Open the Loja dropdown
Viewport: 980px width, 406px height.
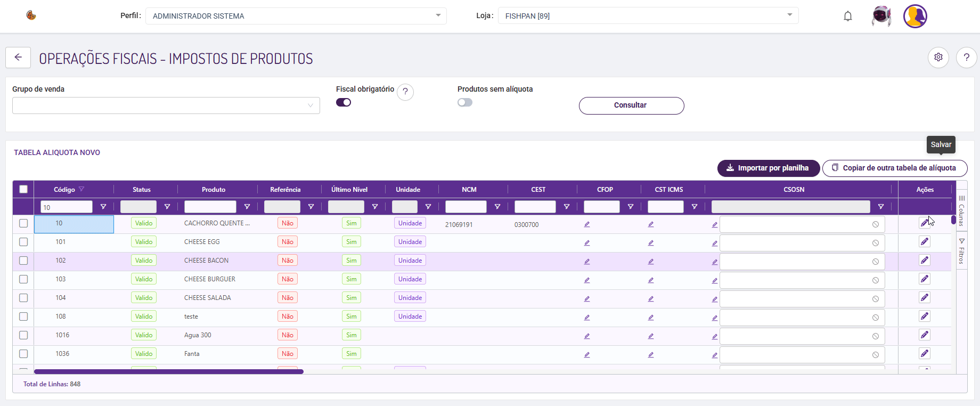[648, 16]
